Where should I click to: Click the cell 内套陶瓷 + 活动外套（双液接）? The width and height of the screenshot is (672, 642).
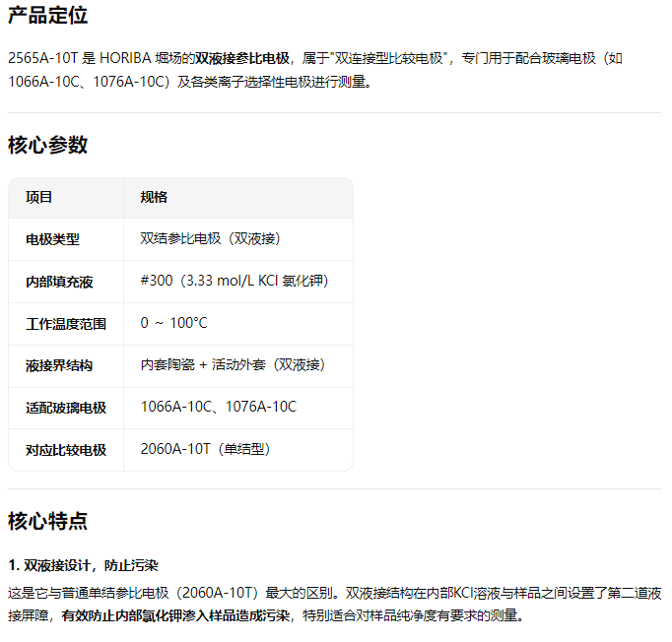233,365
